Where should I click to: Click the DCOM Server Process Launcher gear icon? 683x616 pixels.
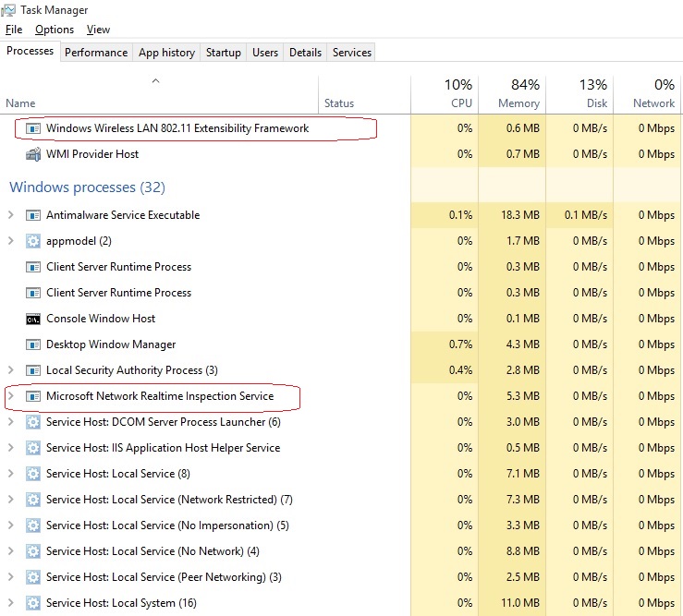pos(33,422)
